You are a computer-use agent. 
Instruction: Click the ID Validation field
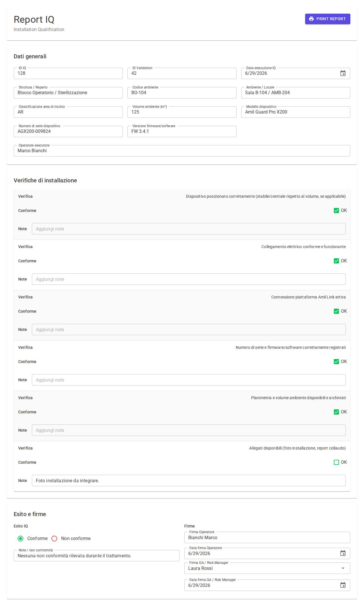[x=182, y=73]
